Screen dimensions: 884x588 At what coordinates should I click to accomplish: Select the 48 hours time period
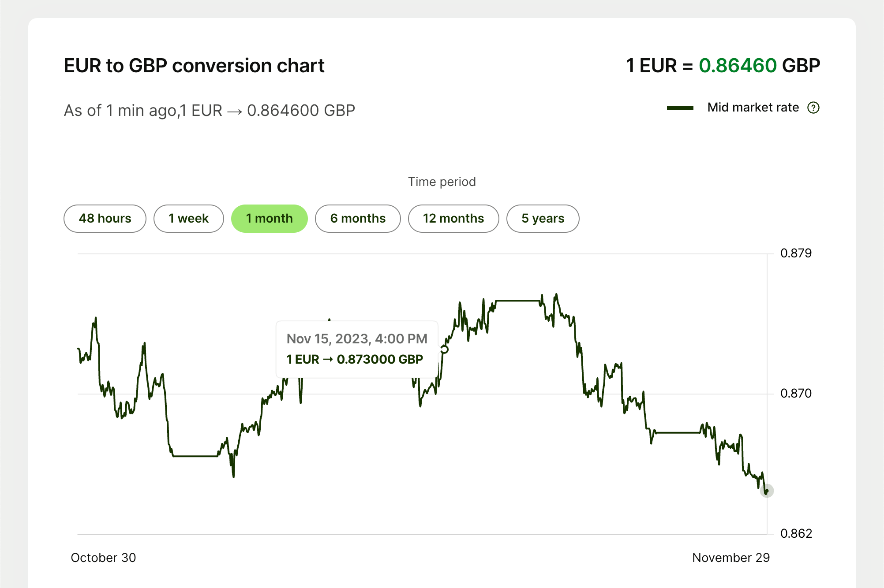click(105, 218)
